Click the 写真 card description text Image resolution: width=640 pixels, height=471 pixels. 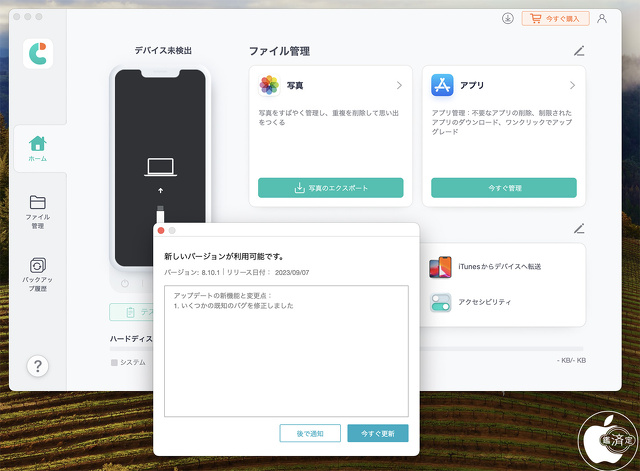click(x=329, y=118)
